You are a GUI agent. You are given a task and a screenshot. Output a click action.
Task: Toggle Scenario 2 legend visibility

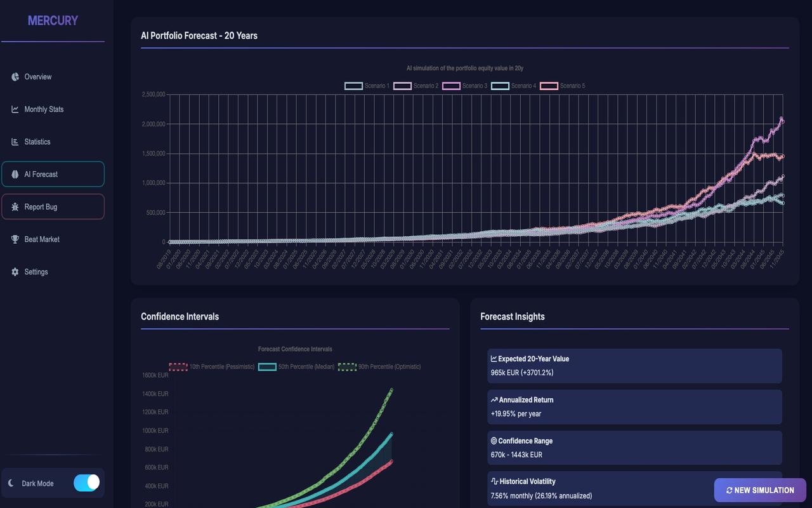click(x=416, y=86)
